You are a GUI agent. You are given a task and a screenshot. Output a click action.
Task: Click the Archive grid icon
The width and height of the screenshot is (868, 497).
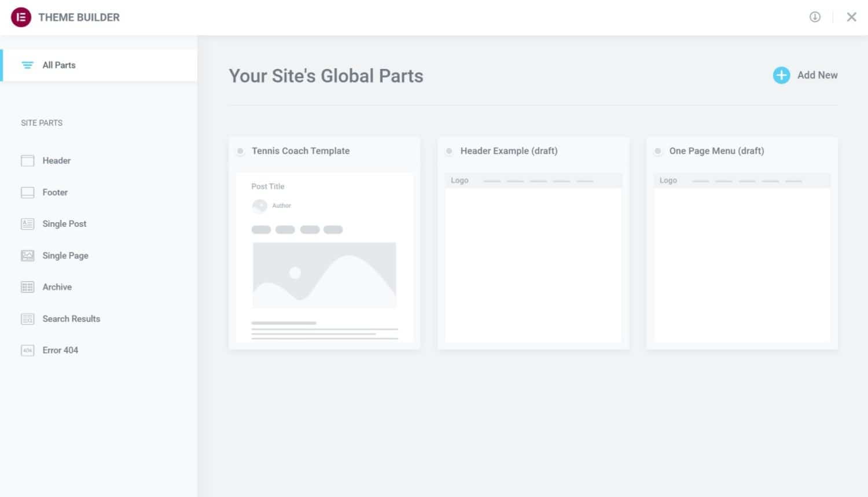point(28,287)
